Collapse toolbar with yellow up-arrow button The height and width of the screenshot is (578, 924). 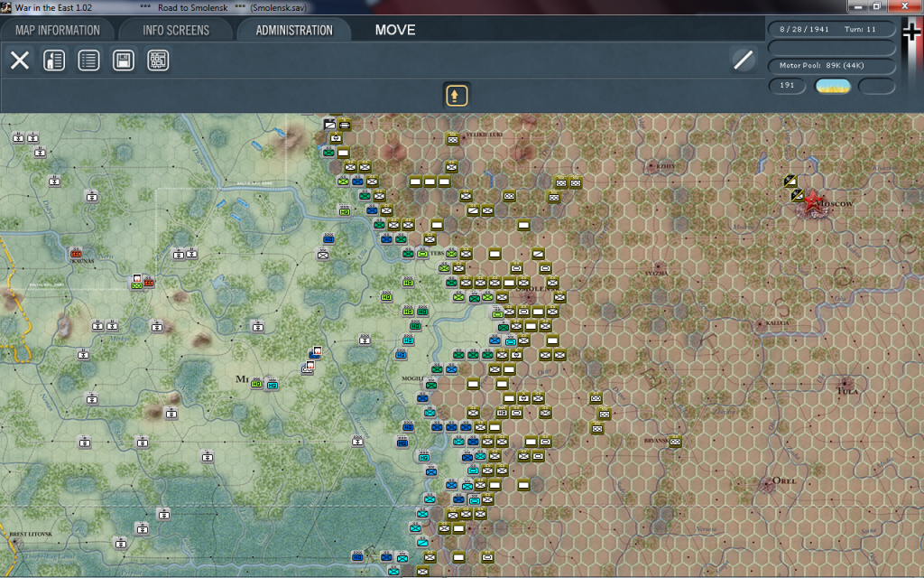[x=457, y=95]
